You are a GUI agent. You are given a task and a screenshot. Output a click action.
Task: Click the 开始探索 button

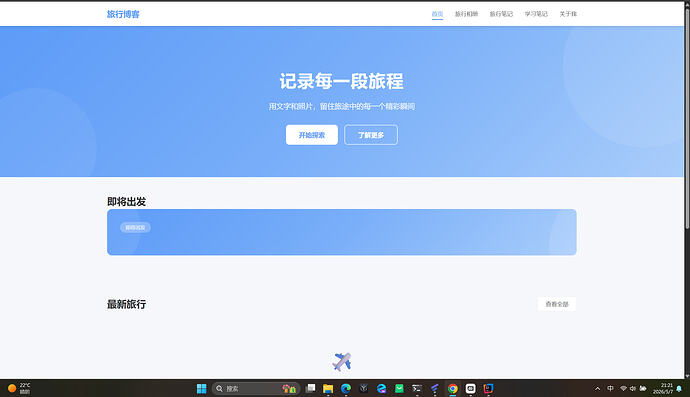(312, 135)
